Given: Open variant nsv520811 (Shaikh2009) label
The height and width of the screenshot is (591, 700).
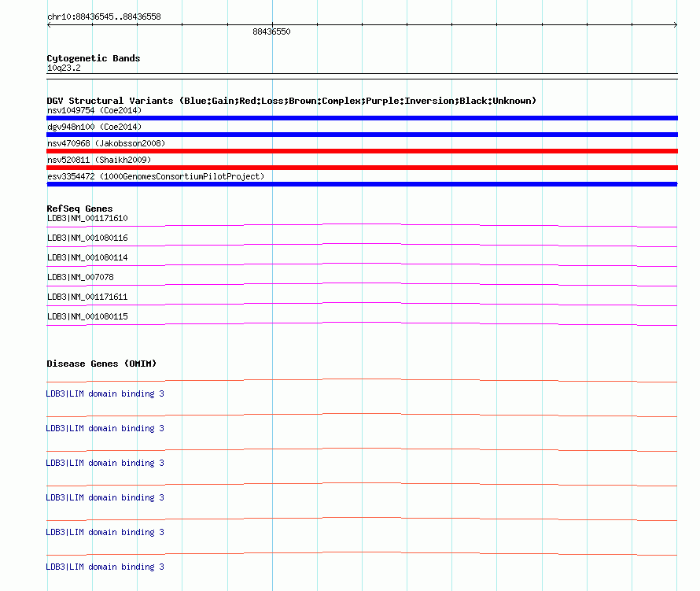Looking at the screenshot, I should 99,160.
